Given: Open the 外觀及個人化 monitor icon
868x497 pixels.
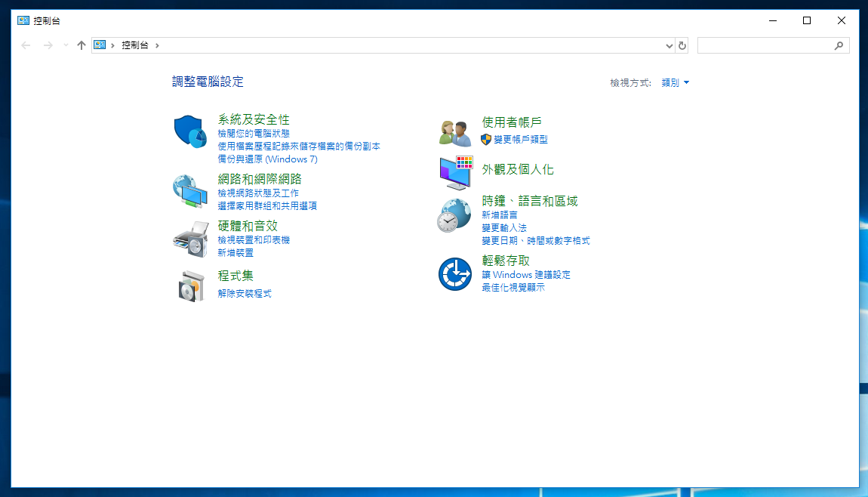Looking at the screenshot, I should (455, 173).
